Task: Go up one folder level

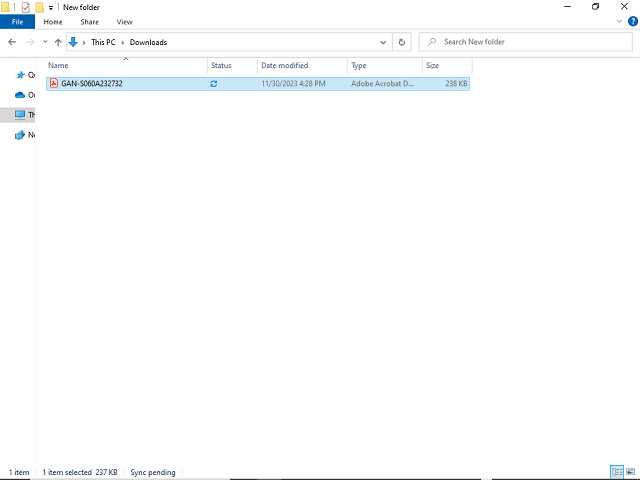Action: (58, 42)
